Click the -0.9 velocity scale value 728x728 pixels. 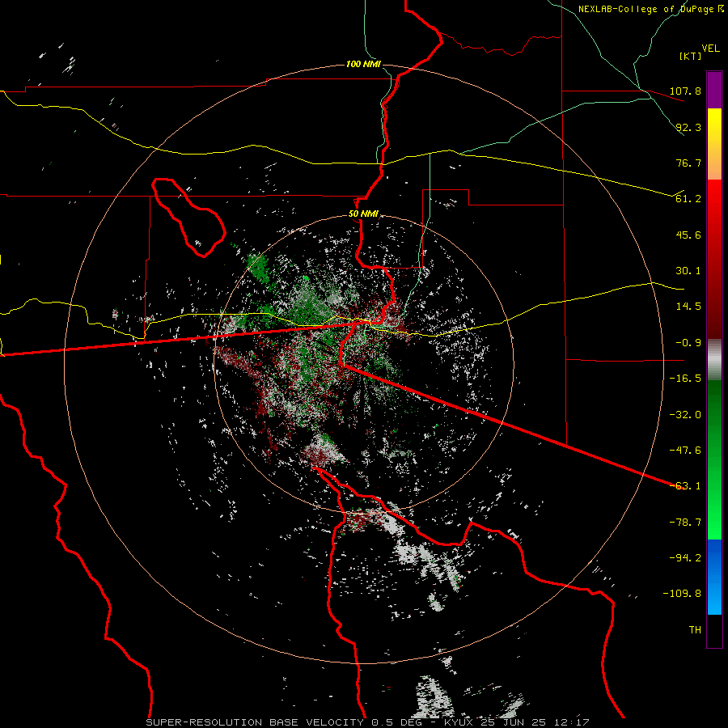pyautogui.click(x=685, y=343)
